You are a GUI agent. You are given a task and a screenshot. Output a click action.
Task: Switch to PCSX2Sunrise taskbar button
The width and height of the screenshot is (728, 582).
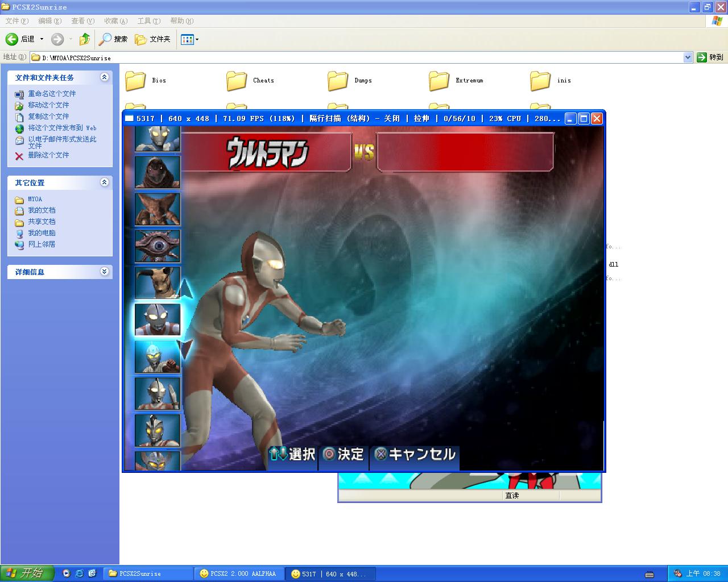coord(148,573)
